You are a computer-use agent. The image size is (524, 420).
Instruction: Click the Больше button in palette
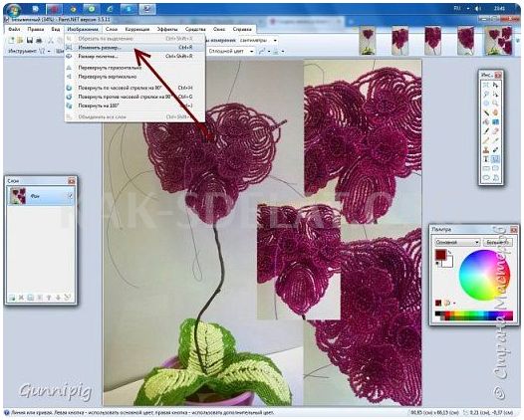coord(497,242)
